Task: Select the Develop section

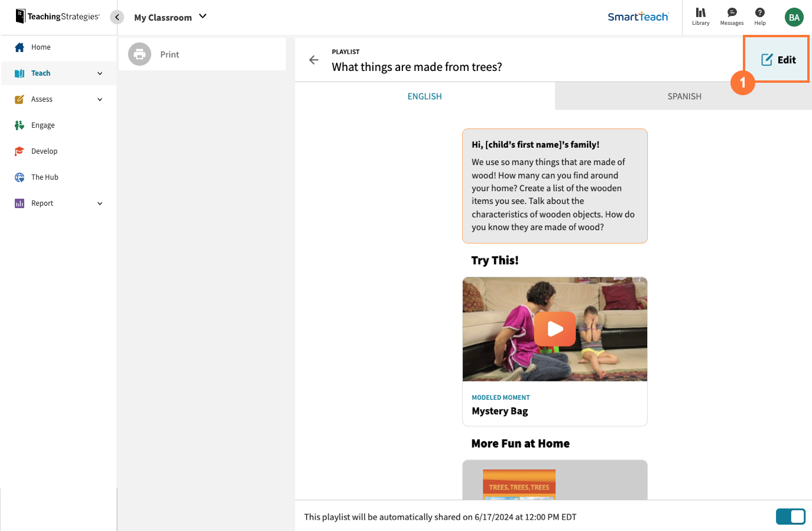Action: click(44, 151)
